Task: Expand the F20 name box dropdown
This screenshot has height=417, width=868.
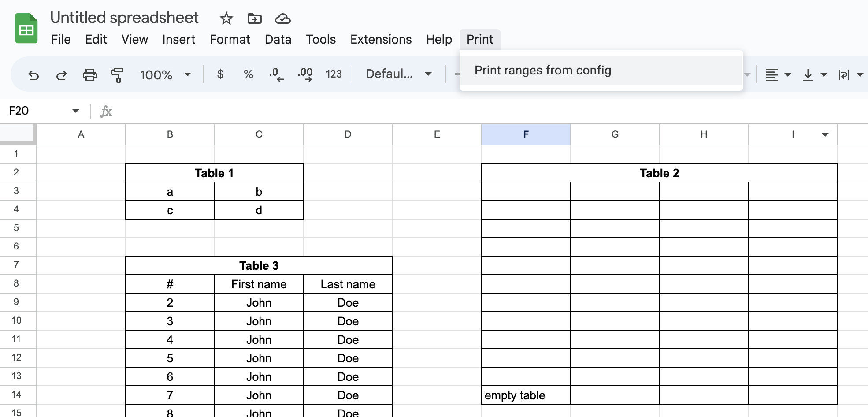Action: coord(75,111)
